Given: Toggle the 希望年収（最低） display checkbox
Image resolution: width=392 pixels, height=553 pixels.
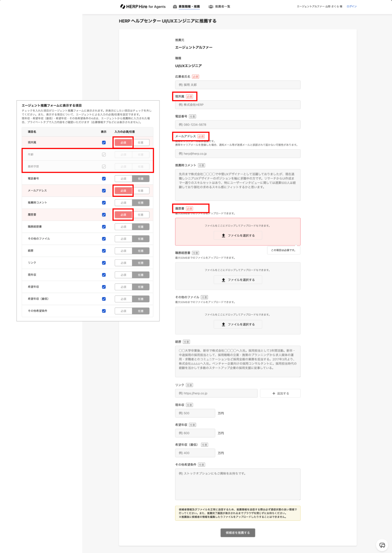Looking at the screenshot, I should (104, 299).
